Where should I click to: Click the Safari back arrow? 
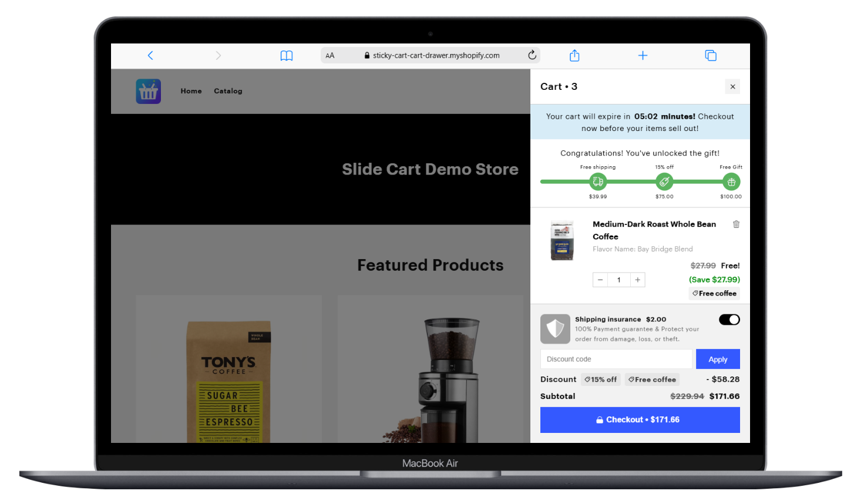(150, 55)
